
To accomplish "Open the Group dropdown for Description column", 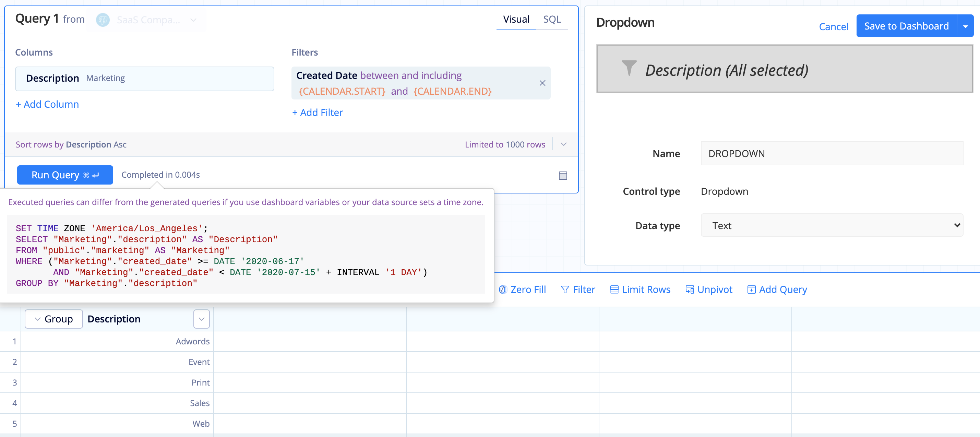I will pyautogui.click(x=53, y=319).
